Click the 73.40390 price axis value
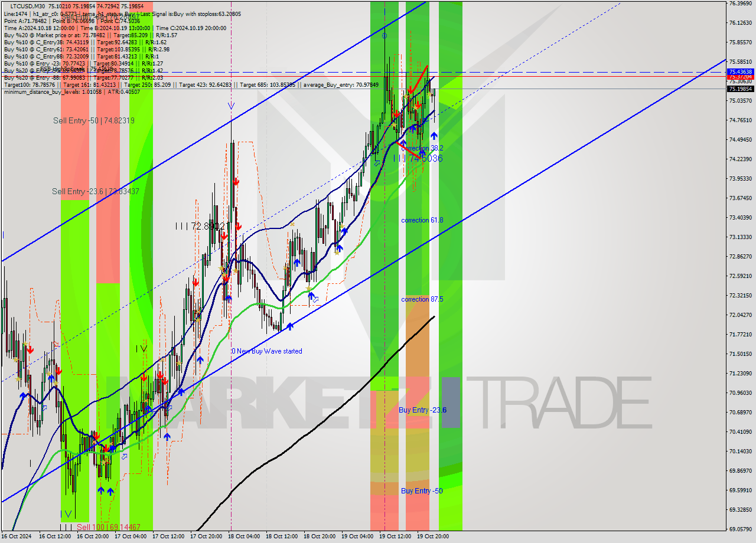Image resolution: width=756 pixels, height=543 pixels. point(740,218)
